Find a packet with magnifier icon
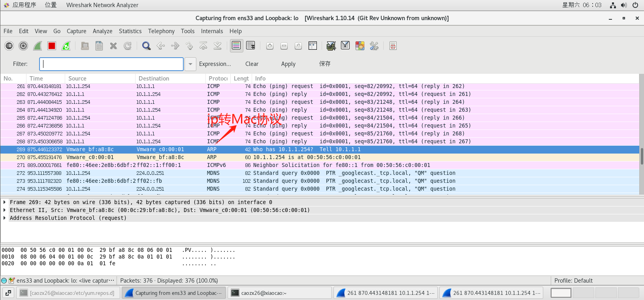This screenshot has height=300, width=644. (x=147, y=46)
